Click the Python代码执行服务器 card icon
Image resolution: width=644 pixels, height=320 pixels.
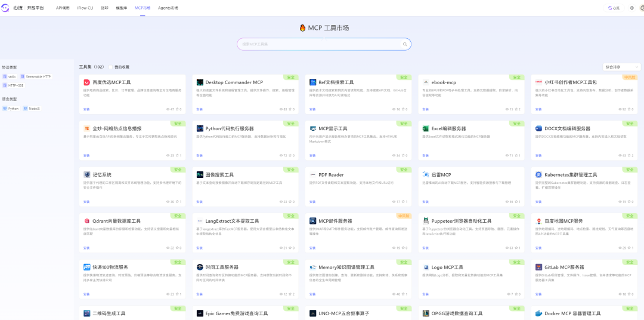click(200, 128)
